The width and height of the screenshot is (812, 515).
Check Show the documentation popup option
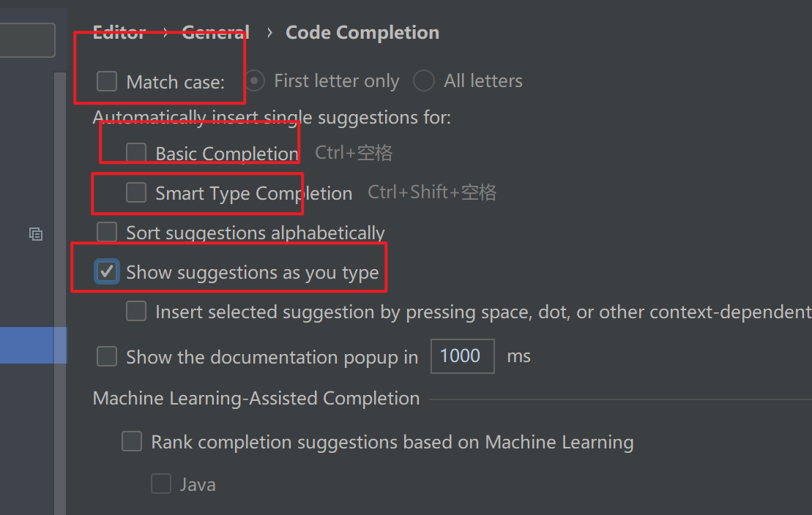pyautogui.click(x=106, y=356)
